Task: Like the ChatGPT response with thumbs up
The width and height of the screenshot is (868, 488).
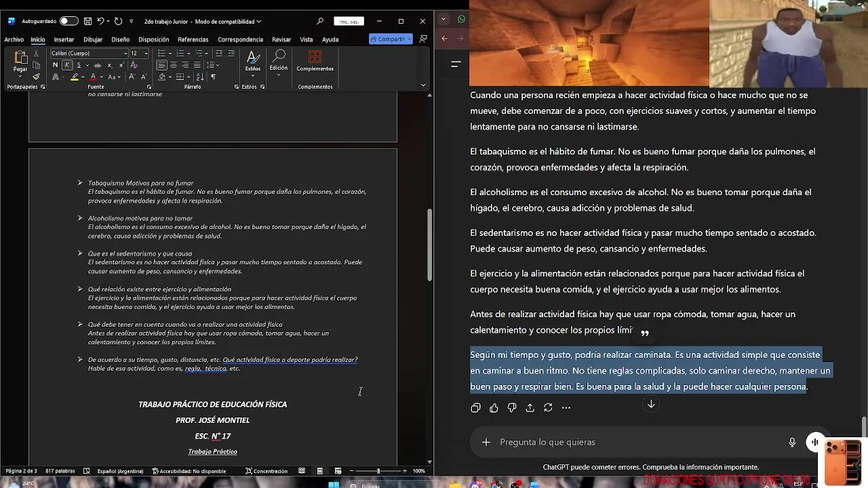Action: 494,407
